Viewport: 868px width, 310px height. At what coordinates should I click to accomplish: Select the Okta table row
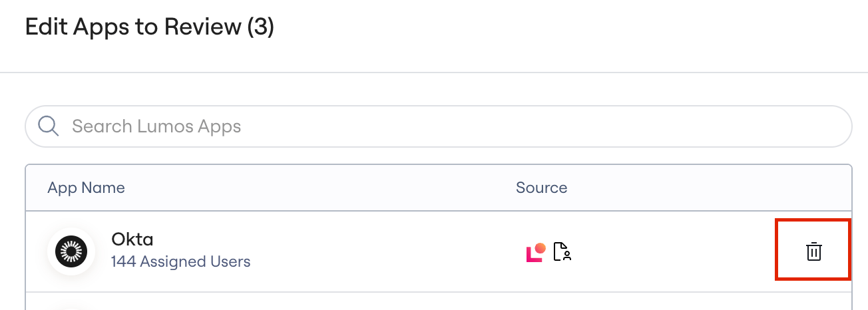pyautogui.click(x=439, y=251)
